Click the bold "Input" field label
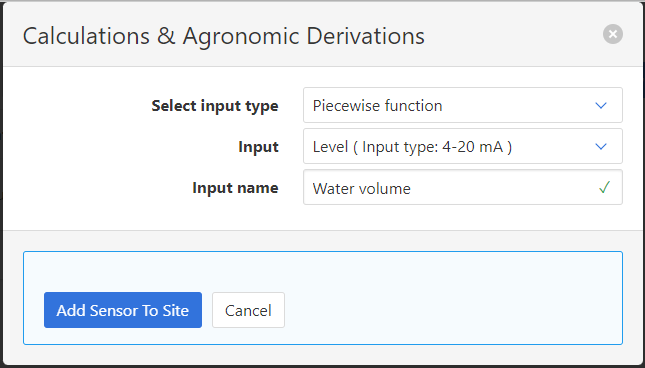This screenshot has width=645, height=368. [x=258, y=147]
